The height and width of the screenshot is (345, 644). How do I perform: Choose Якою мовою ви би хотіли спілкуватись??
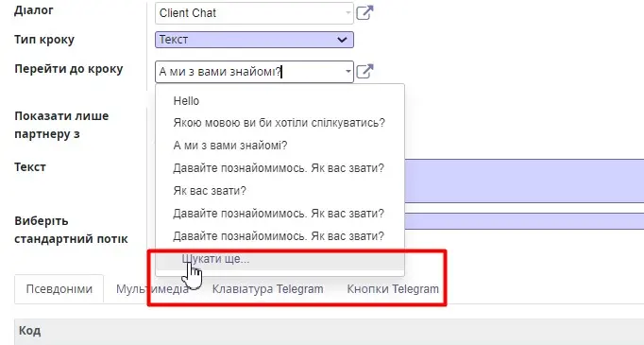pos(280,123)
